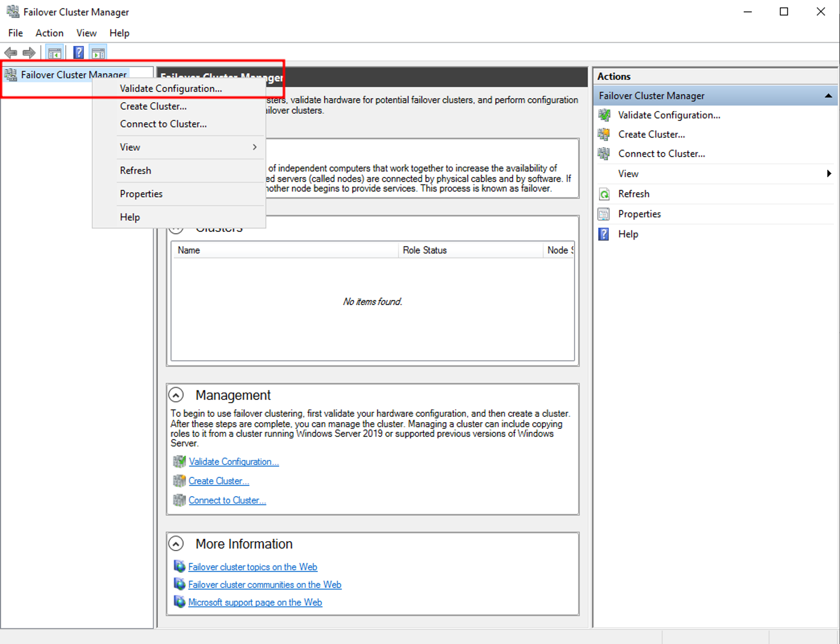Toggle the Show/Hide Console Tree icon

coord(55,53)
